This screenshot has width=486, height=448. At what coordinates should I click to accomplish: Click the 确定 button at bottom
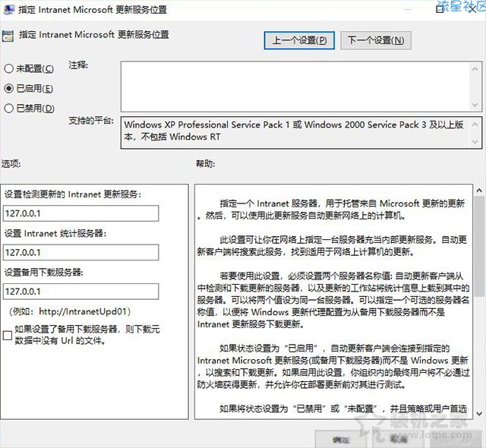point(341,440)
